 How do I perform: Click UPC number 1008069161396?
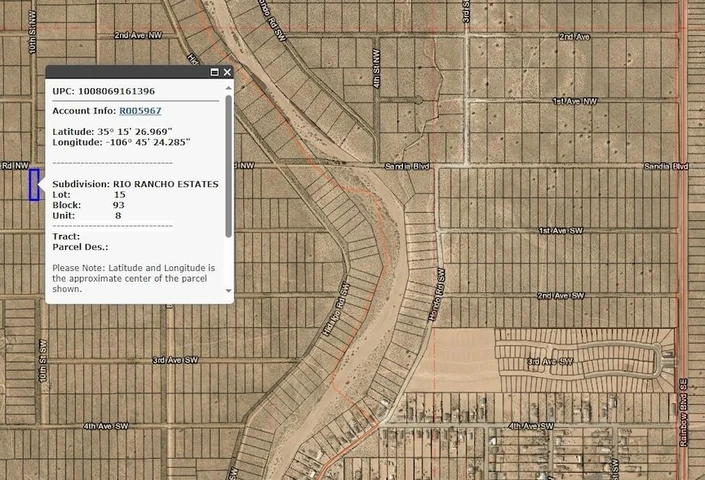click(x=116, y=91)
